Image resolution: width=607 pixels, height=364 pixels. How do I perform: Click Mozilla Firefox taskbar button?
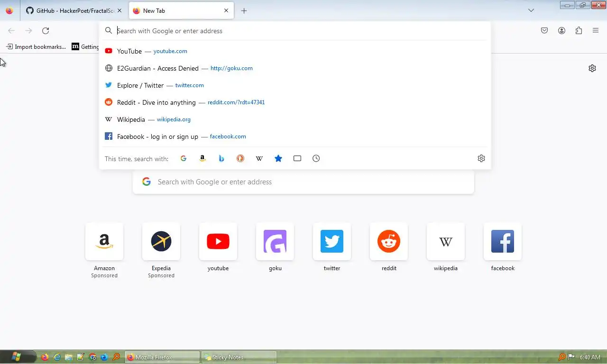tap(162, 357)
